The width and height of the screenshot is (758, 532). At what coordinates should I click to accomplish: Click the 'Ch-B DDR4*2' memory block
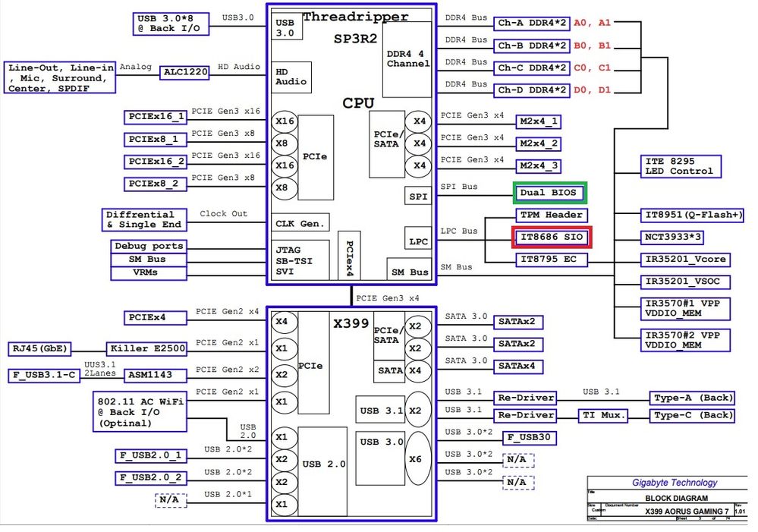[x=532, y=46]
